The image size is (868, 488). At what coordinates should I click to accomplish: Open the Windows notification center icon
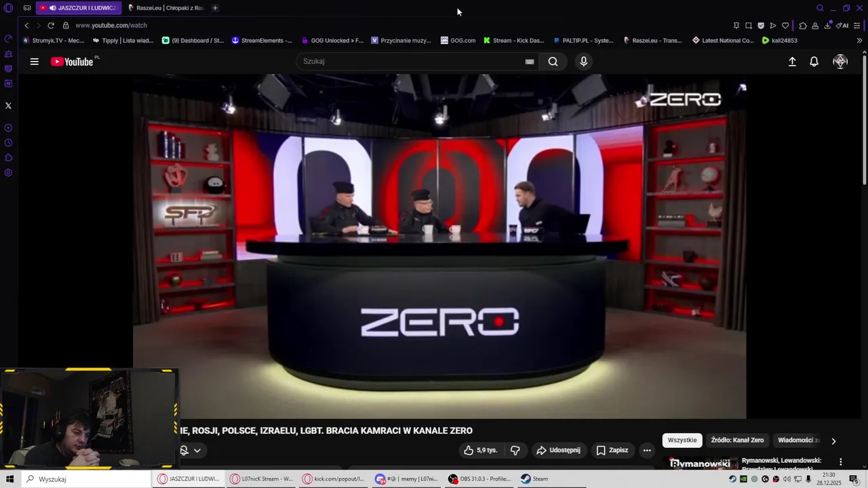coord(854,479)
